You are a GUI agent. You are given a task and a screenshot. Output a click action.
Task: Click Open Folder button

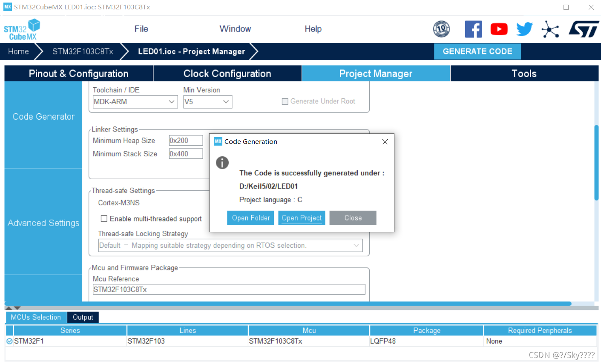tap(251, 218)
